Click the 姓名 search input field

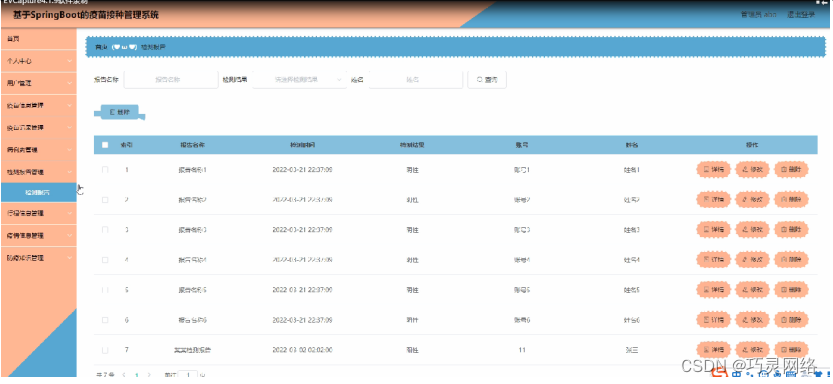tap(415, 80)
